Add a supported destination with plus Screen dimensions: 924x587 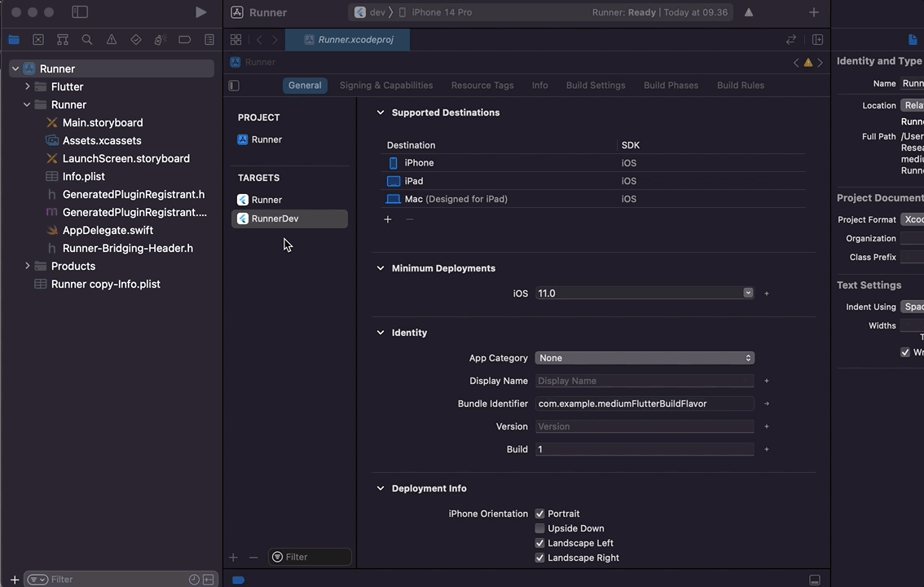[388, 219]
